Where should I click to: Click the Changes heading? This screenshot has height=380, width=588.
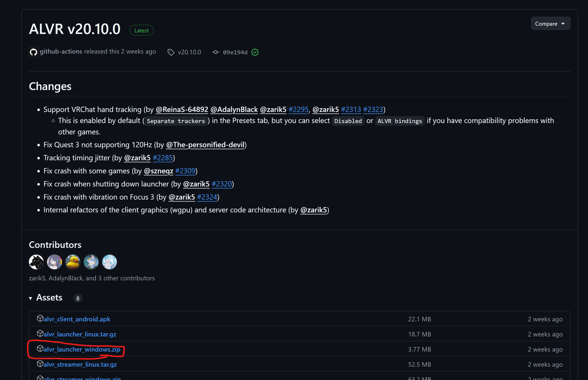(50, 86)
